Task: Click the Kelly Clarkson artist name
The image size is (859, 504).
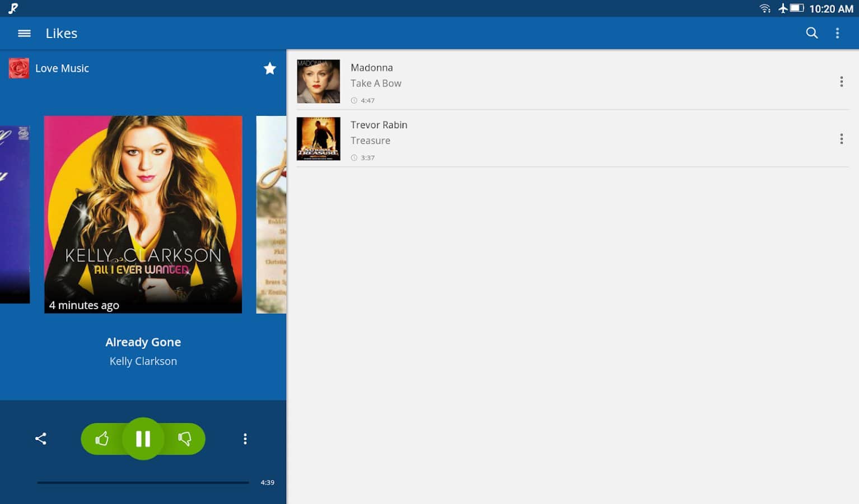Action: click(x=143, y=361)
